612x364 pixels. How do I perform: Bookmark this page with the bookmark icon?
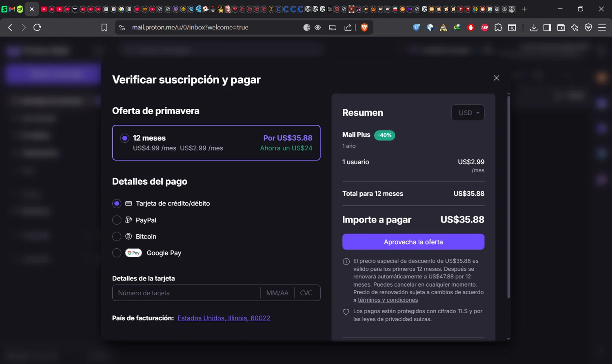point(104,27)
